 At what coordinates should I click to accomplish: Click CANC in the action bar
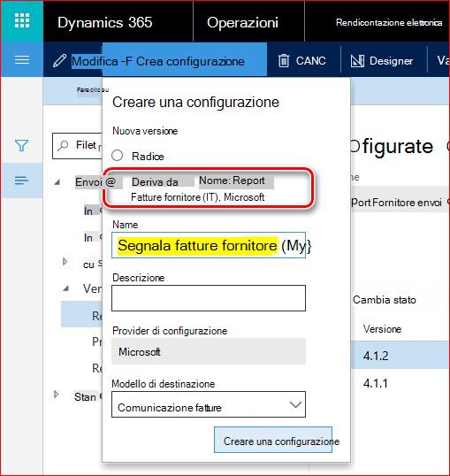(310, 61)
